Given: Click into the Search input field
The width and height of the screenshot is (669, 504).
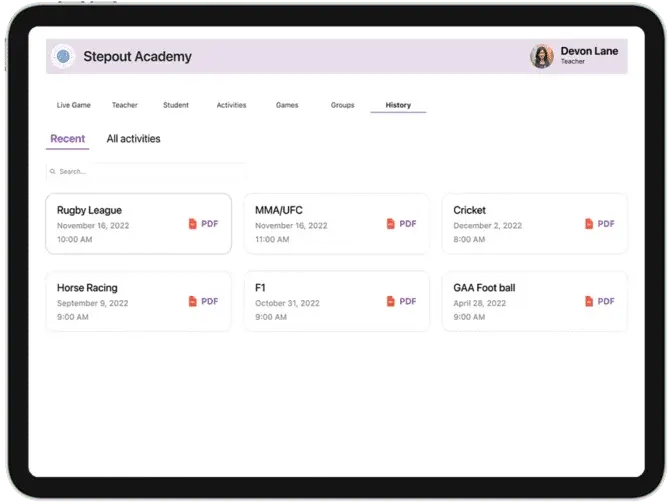Looking at the screenshot, I should pos(145,172).
